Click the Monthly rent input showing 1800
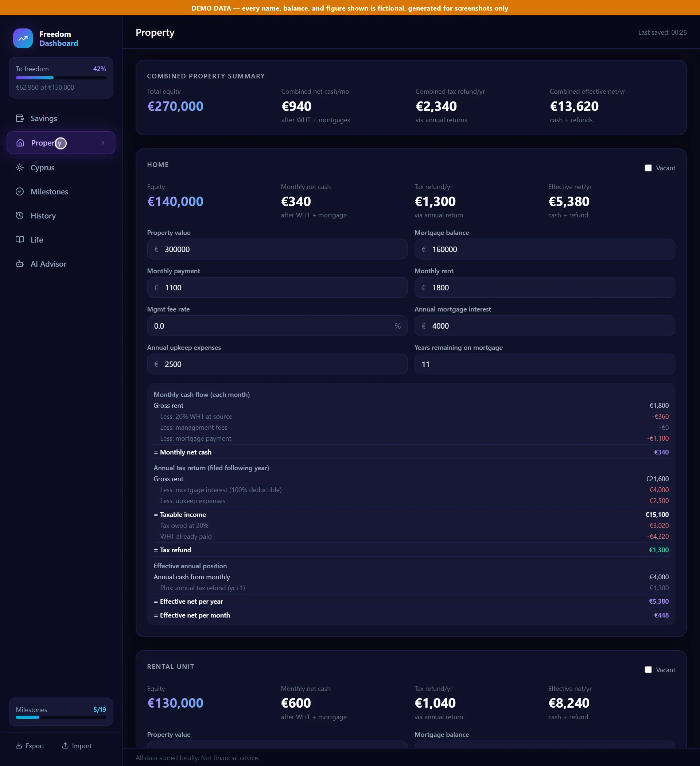Viewport: 700px width, 766px height. 545,288
